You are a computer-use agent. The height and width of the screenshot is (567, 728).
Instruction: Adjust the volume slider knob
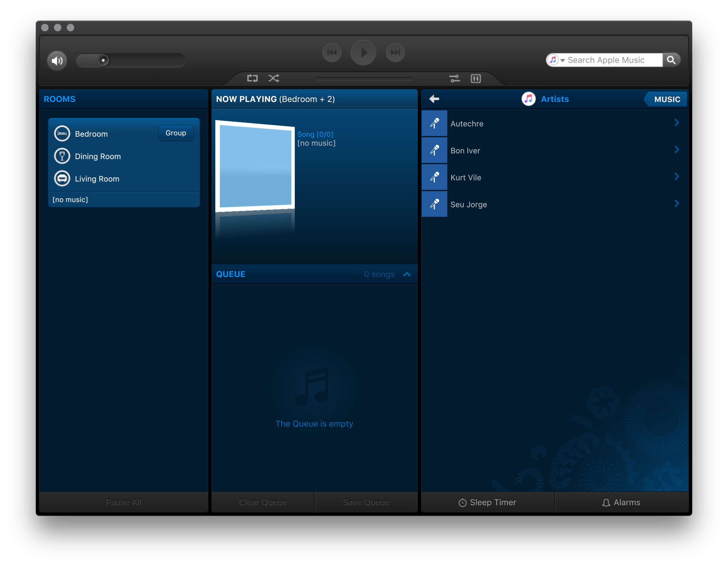[x=103, y=60]
